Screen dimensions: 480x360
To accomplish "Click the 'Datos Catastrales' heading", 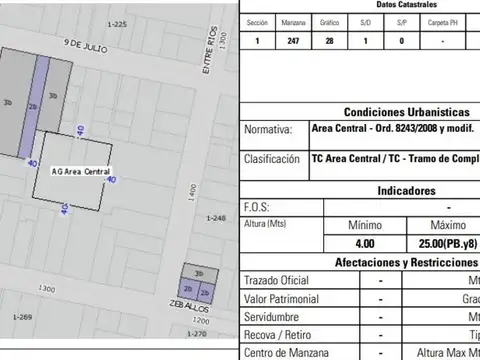I will pyautogui.click(x=406, y=5).
